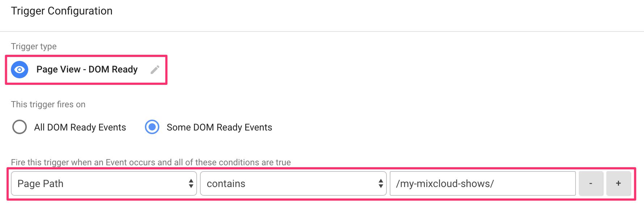Click the Some DOM Ready Events label text
The image size is (644, 203).
(x=219, y=127)
